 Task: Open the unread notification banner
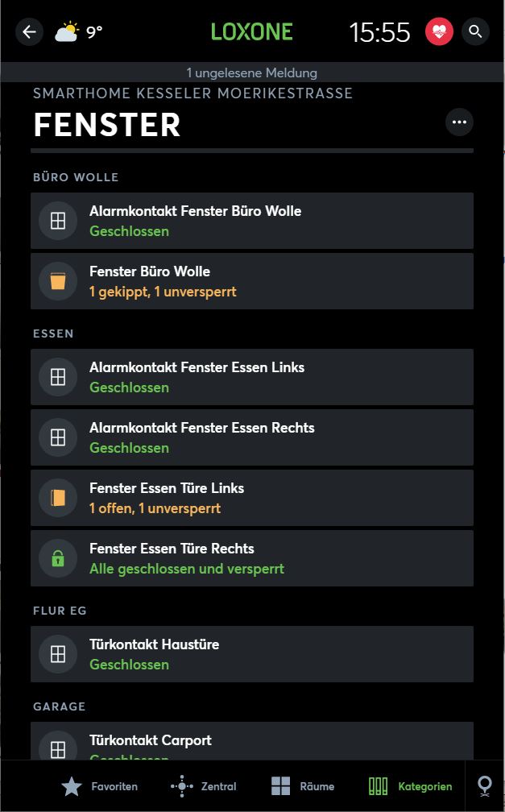click(x=252, y=72)
